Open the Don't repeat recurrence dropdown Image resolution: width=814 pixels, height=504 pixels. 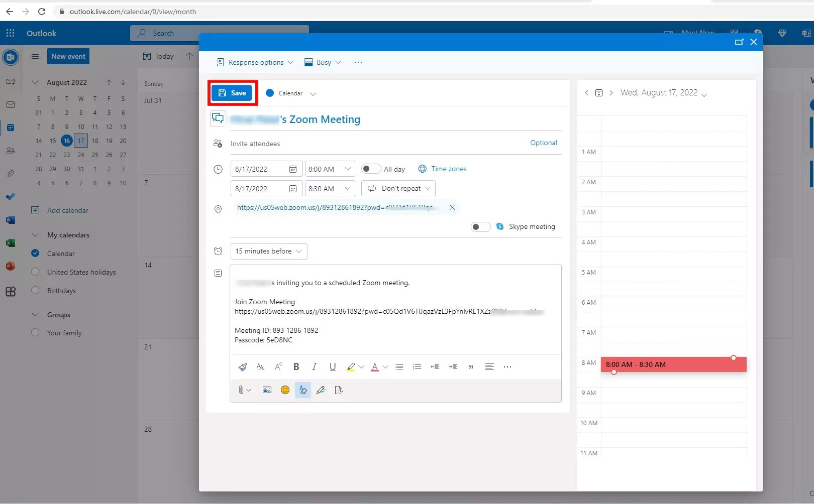pyautogui.click(x=398, y=188)
